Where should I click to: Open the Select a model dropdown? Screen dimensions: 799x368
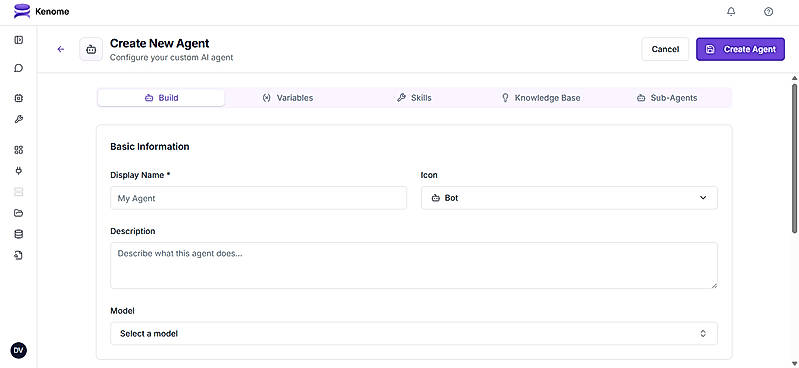coord(414,334)
